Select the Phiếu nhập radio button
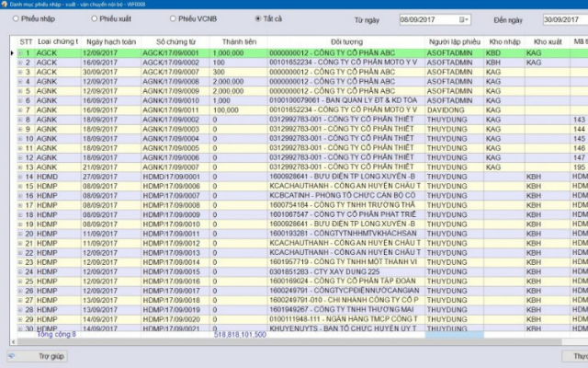588x368 pixels. point(16,18)
